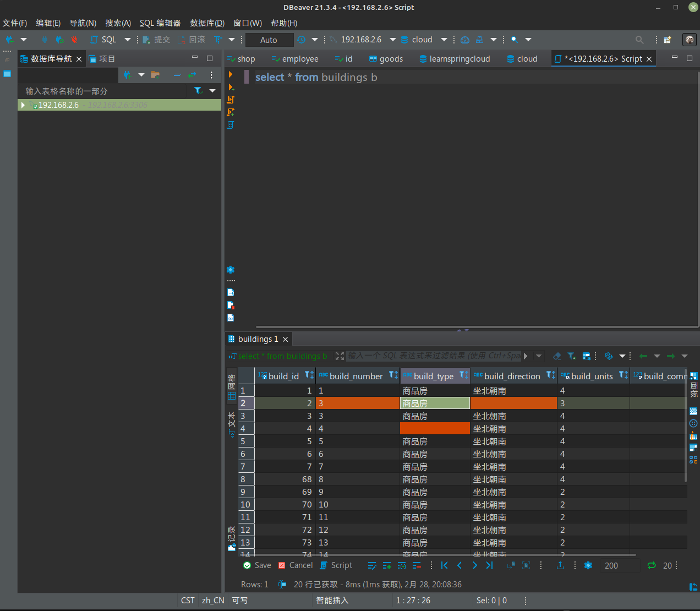The image size is (700, 611).
Task: Open new SQL editor from toolbar
Action: coord(104,40)
